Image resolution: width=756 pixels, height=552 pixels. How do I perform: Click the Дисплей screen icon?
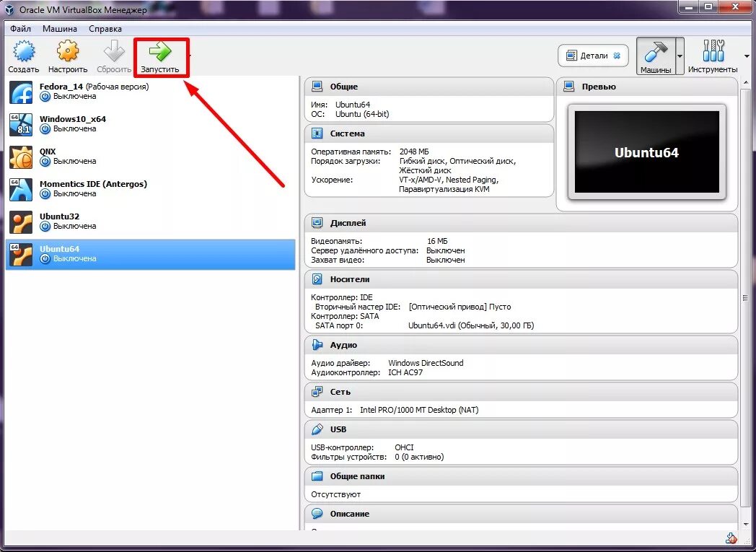pyautogui.click(x=317, y=223)
